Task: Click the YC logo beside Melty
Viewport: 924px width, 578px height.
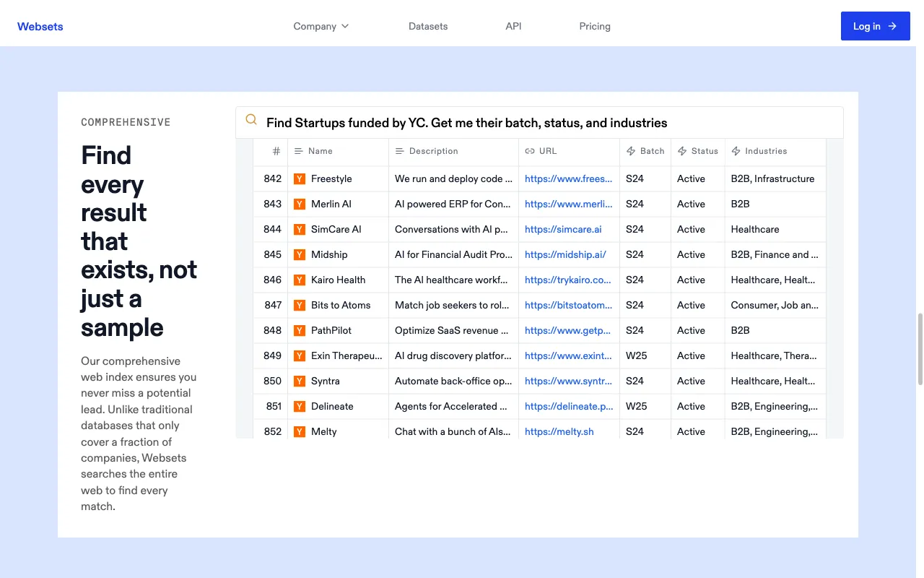Action: coord(300,431)
